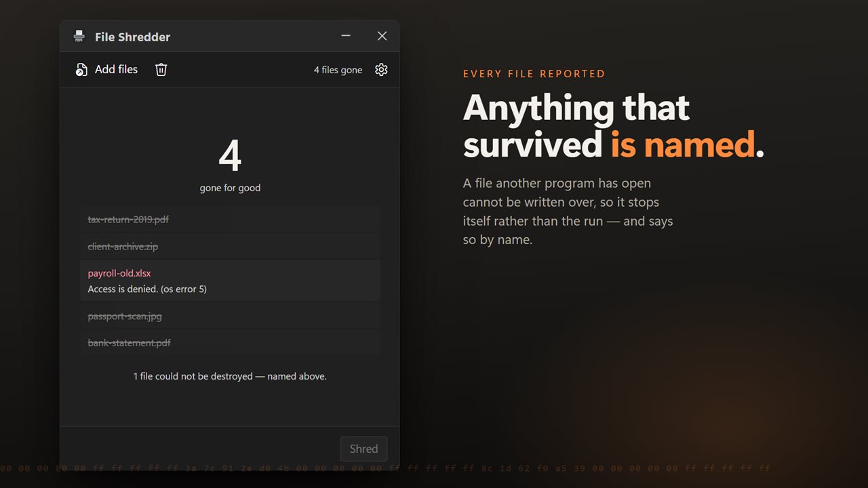The width and height of the screenshot is (868, 488).
Task: Click the 'EVERY FILE REPORTED' heading label
Action: pyautogui.click(x=534, y=74)
